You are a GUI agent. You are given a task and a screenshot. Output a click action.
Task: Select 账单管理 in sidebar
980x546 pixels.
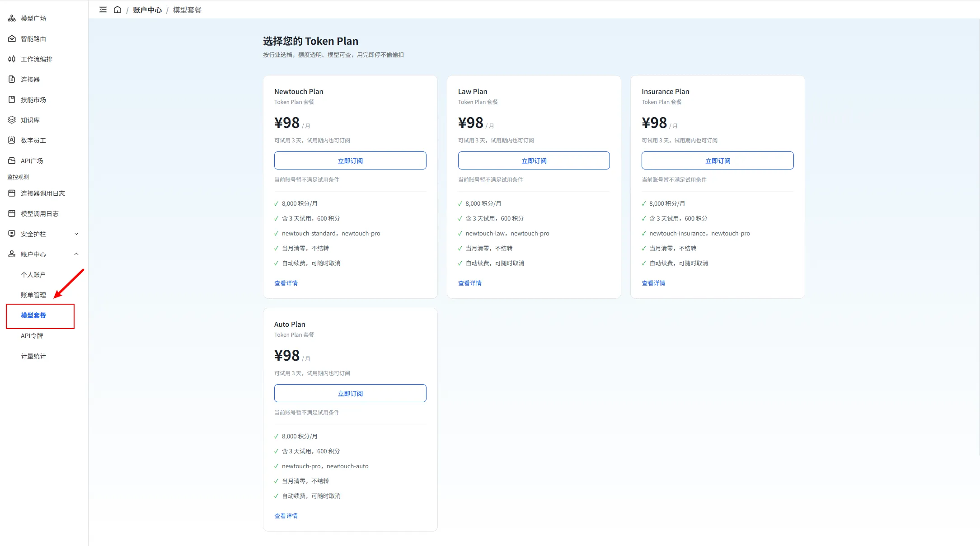(33, 295)
